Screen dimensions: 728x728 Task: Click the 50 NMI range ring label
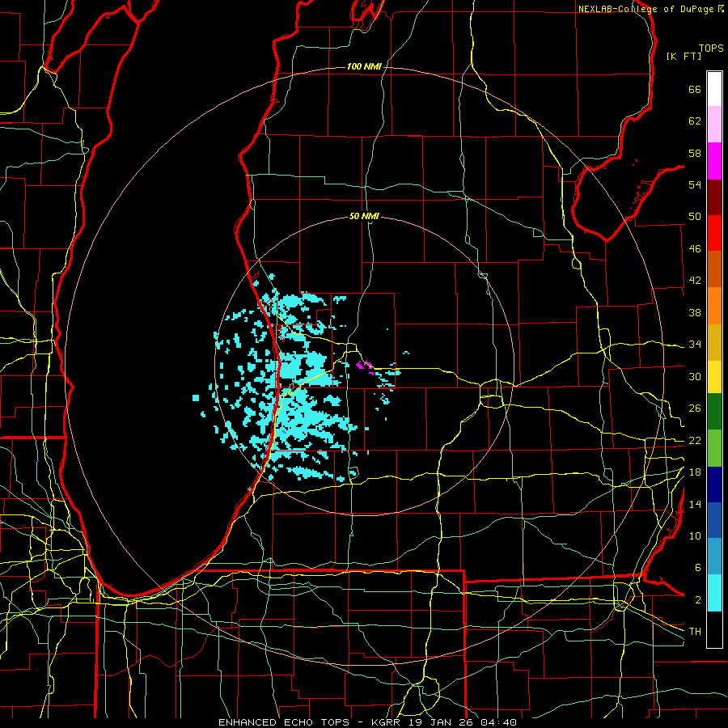364,216
